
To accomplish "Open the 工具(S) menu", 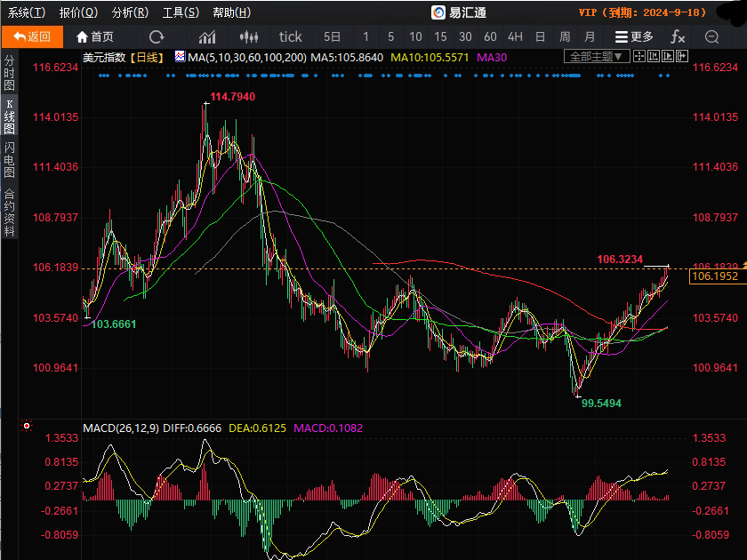I will pyautogui.click(x=181, y=12).
